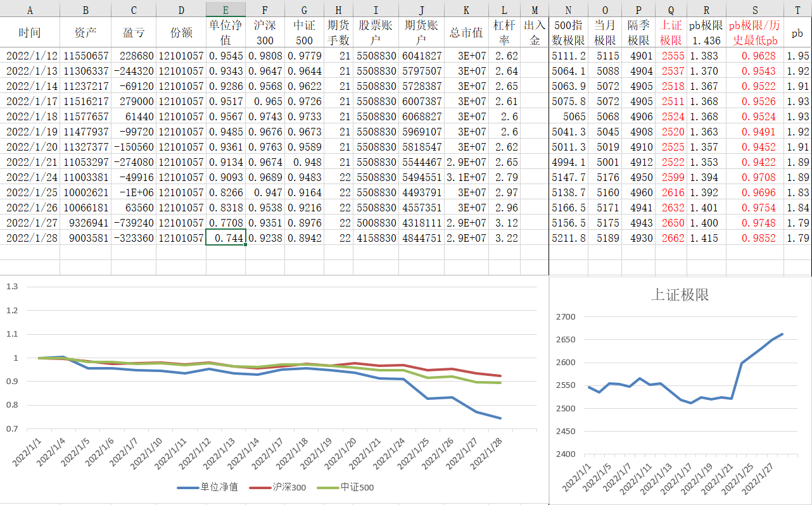The image size is (812, 505).
Task: Click column A header
Action: click(x=30, y=9)
